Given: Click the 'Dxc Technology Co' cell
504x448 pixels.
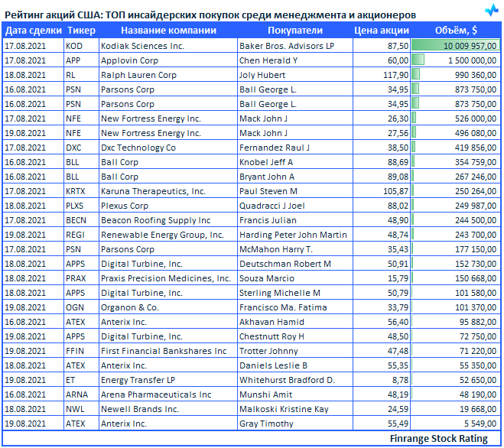Looking at the screenshot, I should [168, 148].
